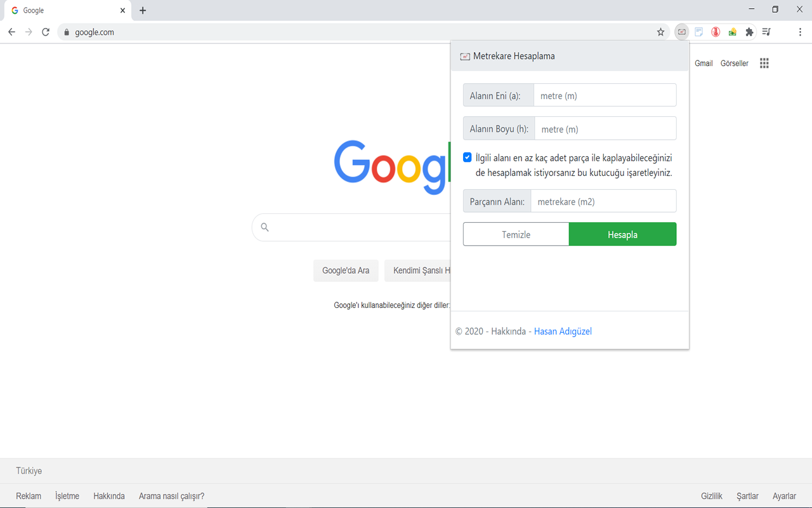Open the media control playlist icon
Viewport: 812px width, 508px height.
coord(766,32)
